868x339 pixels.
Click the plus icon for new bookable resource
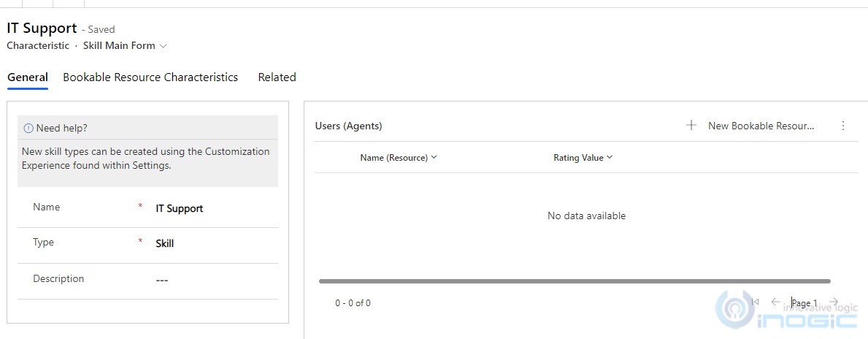tap(691, 125)
